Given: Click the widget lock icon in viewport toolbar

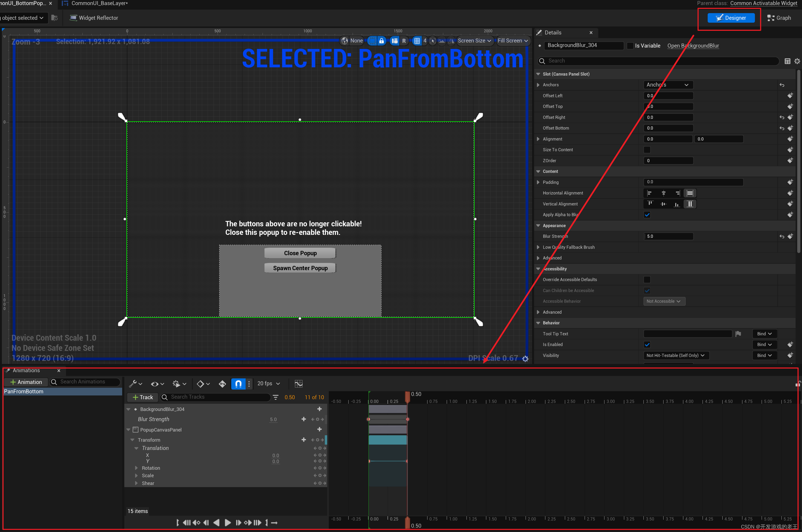Looking at the screenshot, I should (x=381, y=41).
